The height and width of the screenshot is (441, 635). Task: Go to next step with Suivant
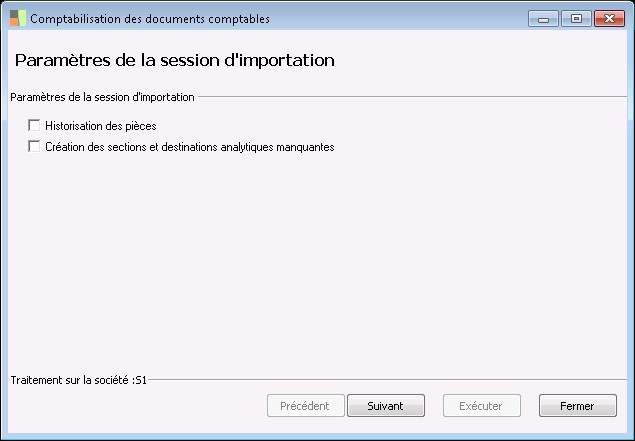pyautogui.click(x=386, y=406)
